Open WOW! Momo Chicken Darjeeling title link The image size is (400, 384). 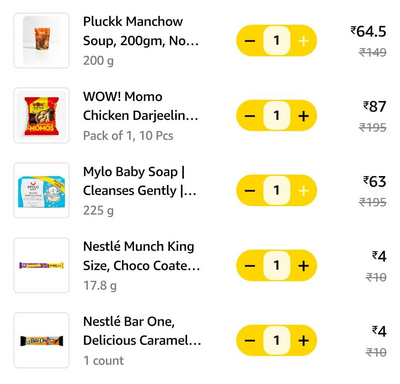pyautogui.click(x=140, y=106)
